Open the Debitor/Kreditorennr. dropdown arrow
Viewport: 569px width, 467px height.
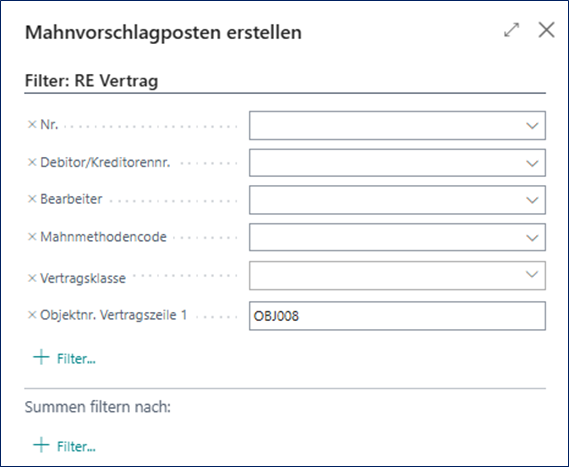532,163
